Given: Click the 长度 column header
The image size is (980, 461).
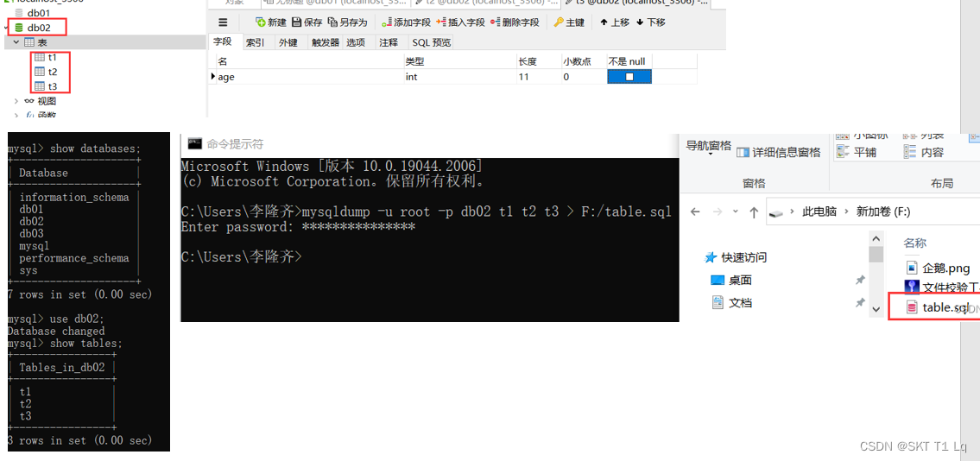Looking at the screenshot, I should [538, 61].
